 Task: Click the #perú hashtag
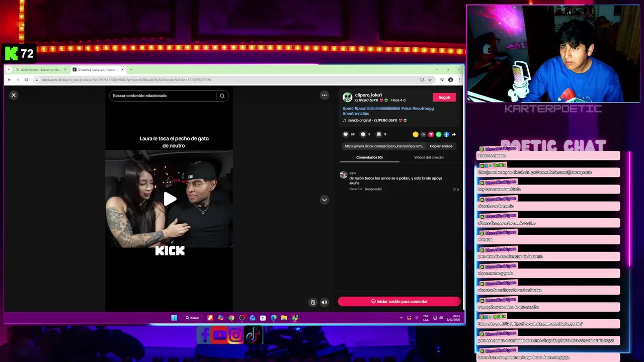coord(348,108)
